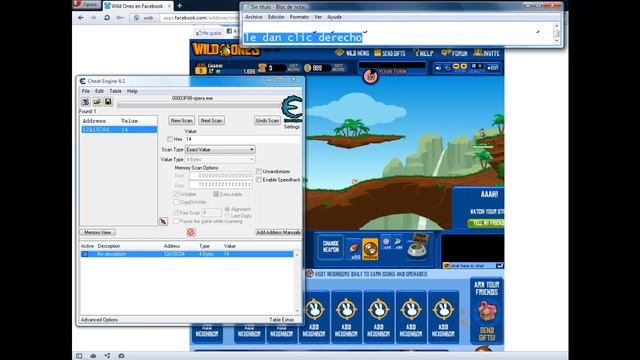The width and height of the screenshot is (640, 360).
Task: Click the Notepad vertical scrollbar
Action: coord(556,33)
